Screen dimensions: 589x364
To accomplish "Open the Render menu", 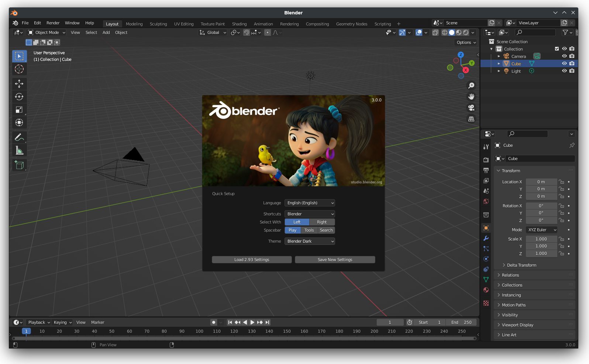I will (x=53, y=23).
